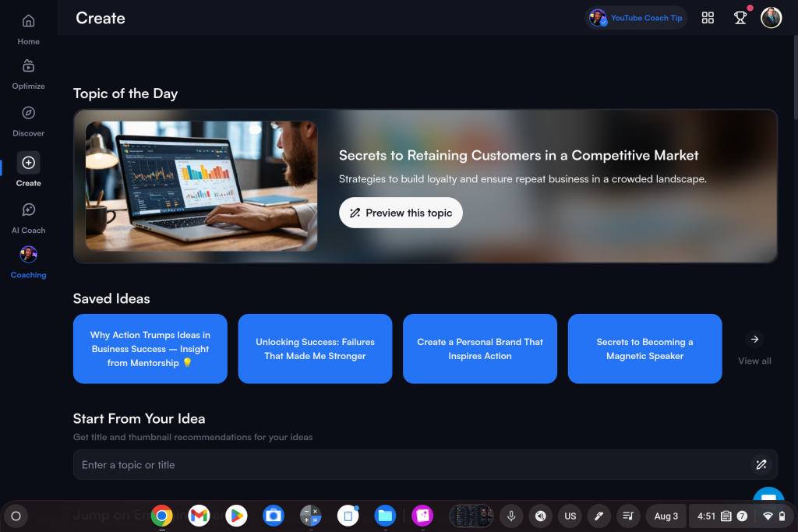Open the US keyboard input selector
The image size is (798, 532).
570,516
